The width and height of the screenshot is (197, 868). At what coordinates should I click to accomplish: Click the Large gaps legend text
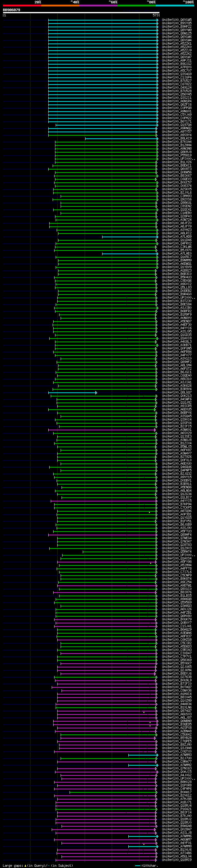click(38, 866)
